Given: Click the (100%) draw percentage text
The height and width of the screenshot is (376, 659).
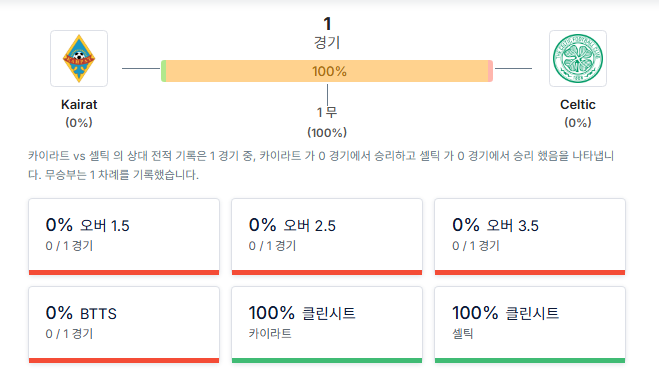Looking at the screenshot, I should [327, 133].
